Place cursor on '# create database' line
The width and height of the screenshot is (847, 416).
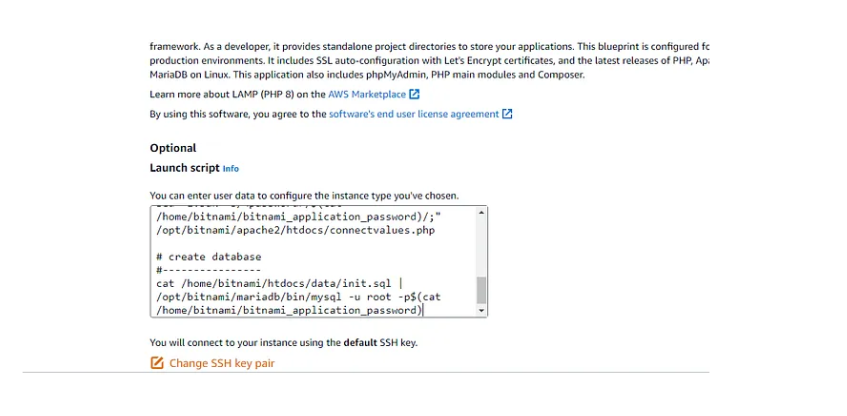pyautogui.click(x=209, y=257)
